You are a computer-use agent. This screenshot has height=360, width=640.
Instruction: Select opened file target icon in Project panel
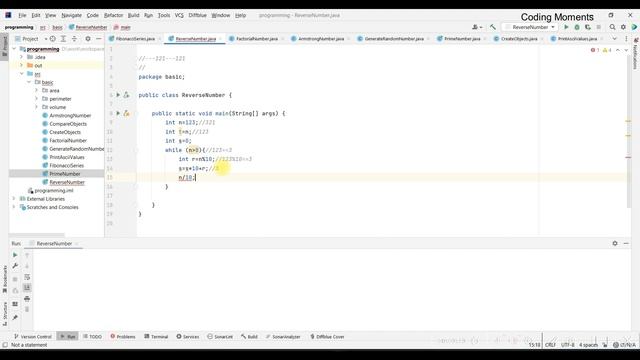[53, 39]
